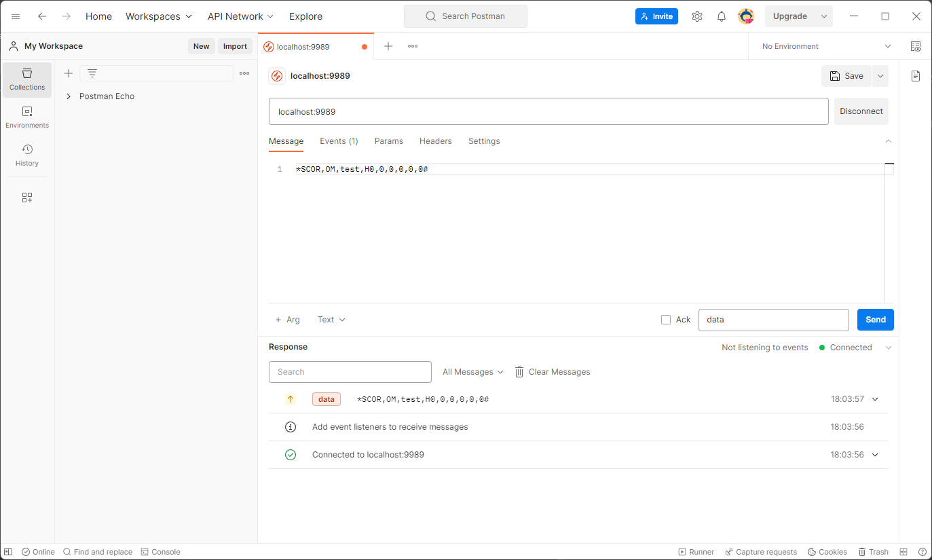Open the Upgrade dropdown arrow

point(824,16)
